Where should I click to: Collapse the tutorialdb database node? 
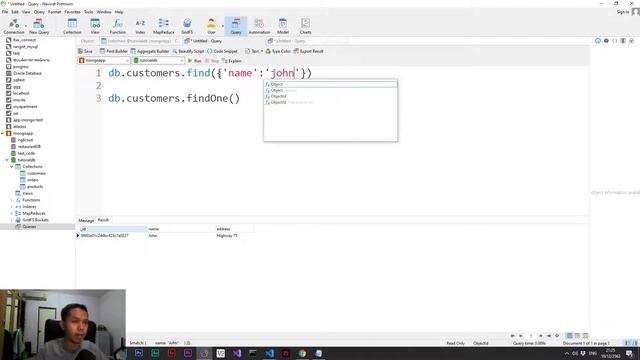pyautogui.click(x=7, y=160)
